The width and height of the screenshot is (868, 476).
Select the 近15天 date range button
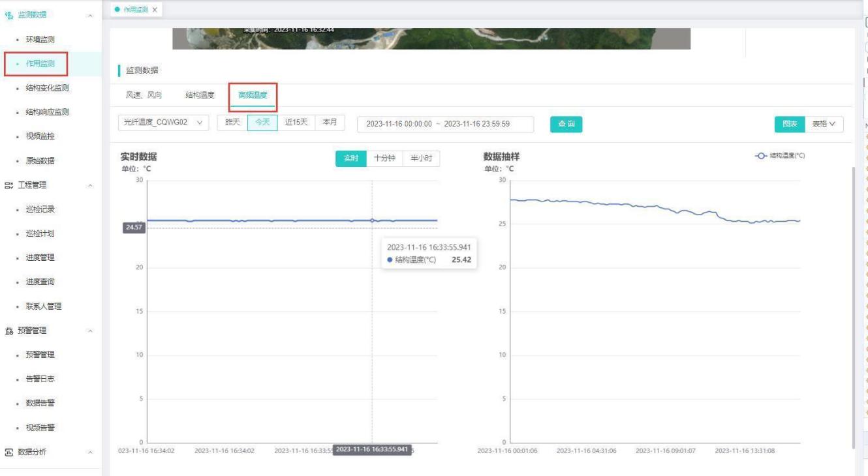296,123
